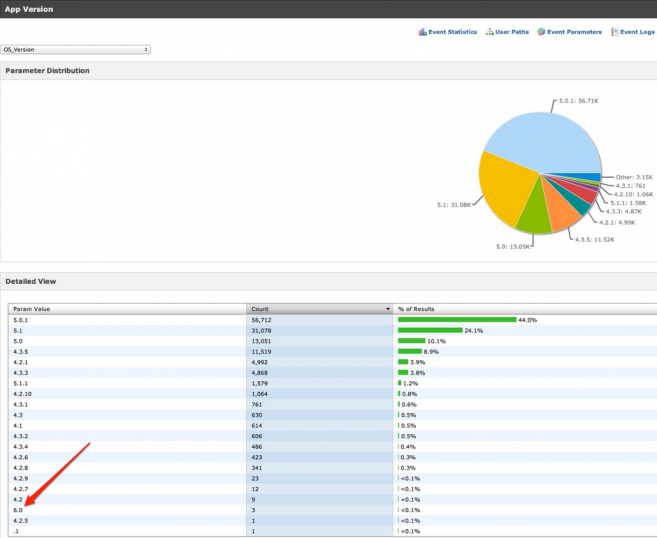Open the OS_Version parameter dropdown

77,48
